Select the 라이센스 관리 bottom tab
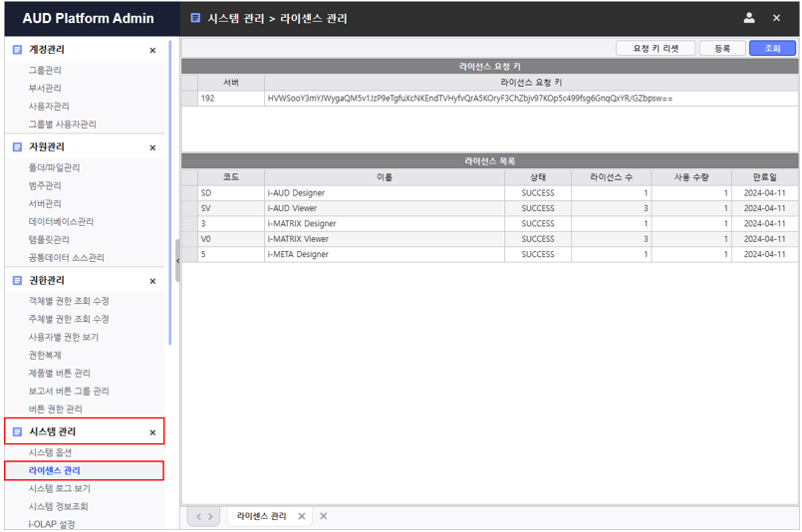Screen dimensions: 802x532 (261, 516)
